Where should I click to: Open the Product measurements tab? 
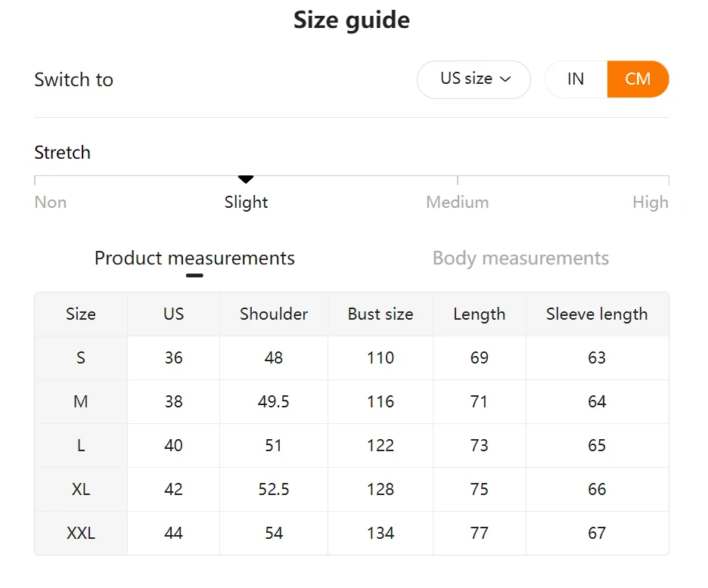[194, 258]
